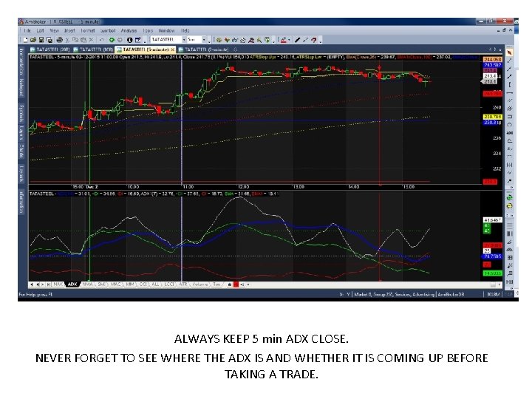Click the last-sheet navigation arrow in the tab bar
The image size is (532, 399).
coord(49,284)
